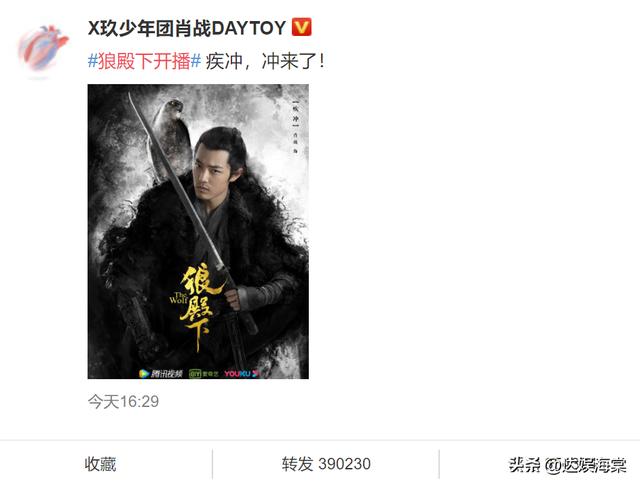Click the 头条 @娱娱海棠 watermark

point(568,465)
